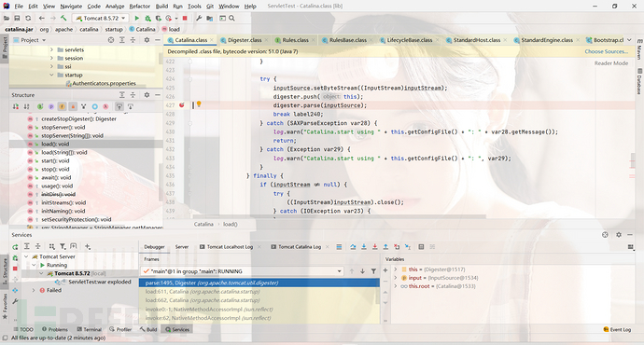Click the Synchronize reload icon in the toolbar

(28, 18)
